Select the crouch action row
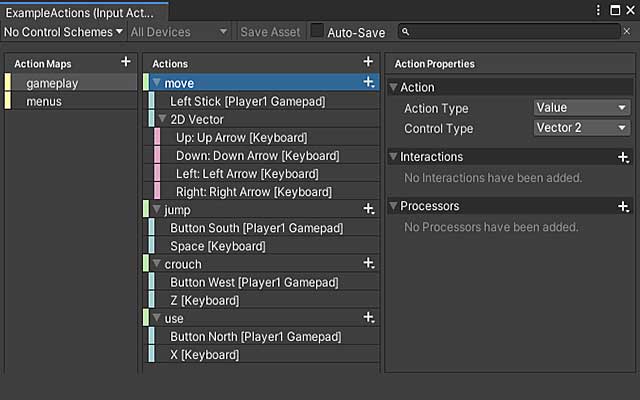Viewport: 640px width, 400px height. tap(261, 264)
